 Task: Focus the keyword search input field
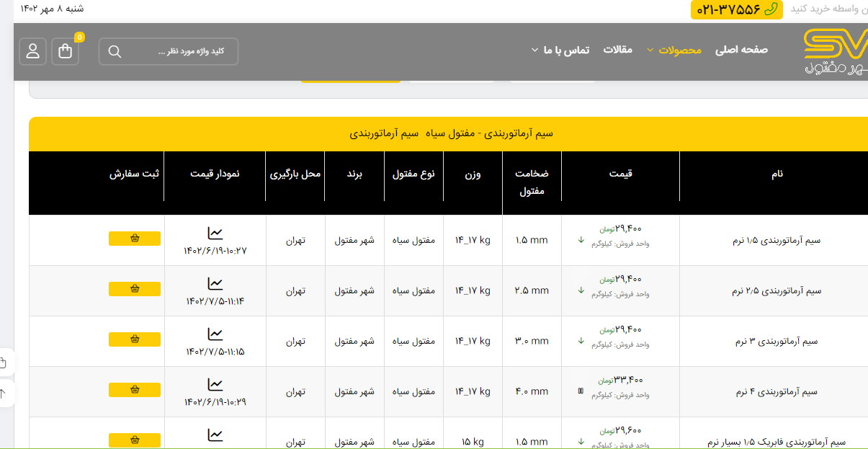click(x=180, y=51)
